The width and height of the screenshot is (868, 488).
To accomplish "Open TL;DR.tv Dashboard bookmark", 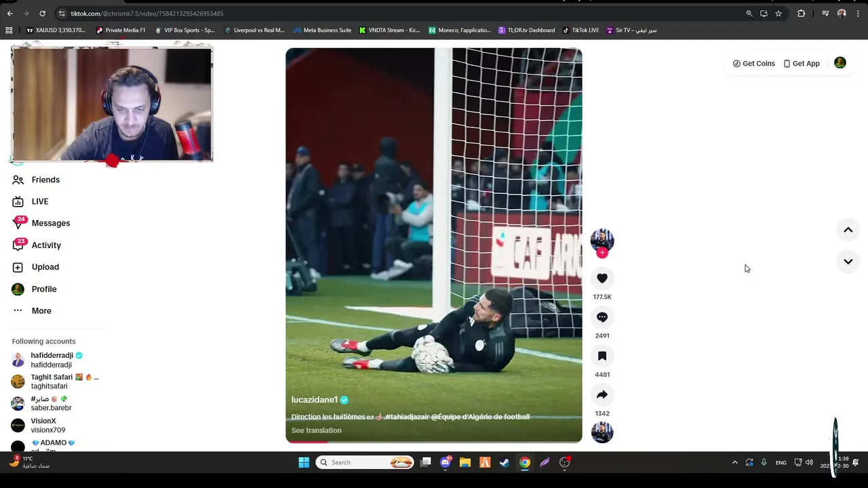I will click(x=526, y=30).
